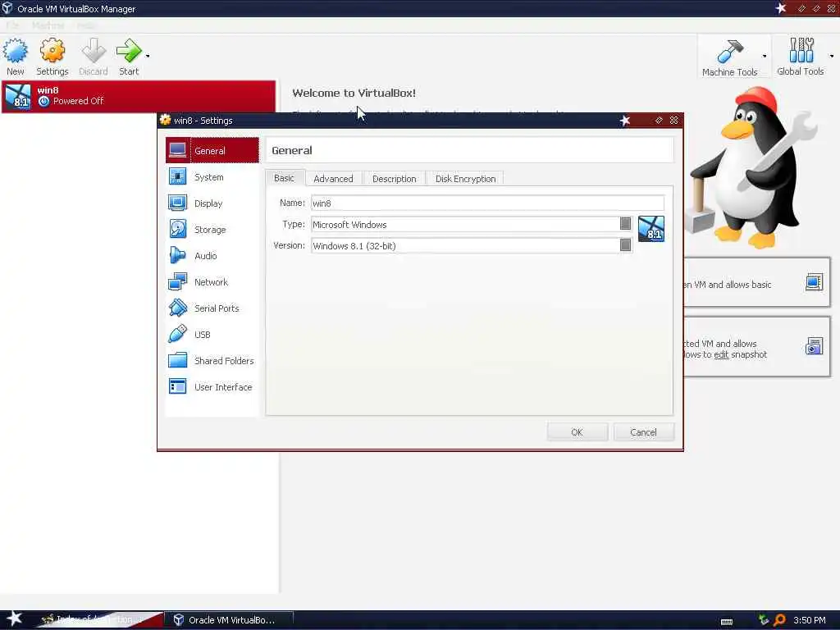Screen dimensions: 840x630
Task: Select the General settings category icon
Action: tap(177, 151)
